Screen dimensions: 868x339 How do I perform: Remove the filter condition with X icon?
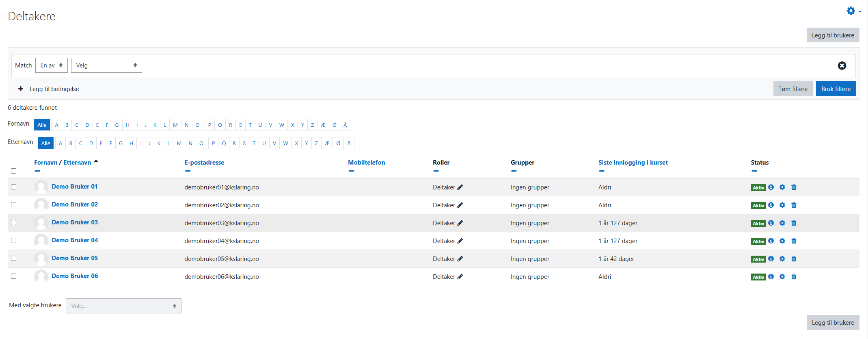842,65
